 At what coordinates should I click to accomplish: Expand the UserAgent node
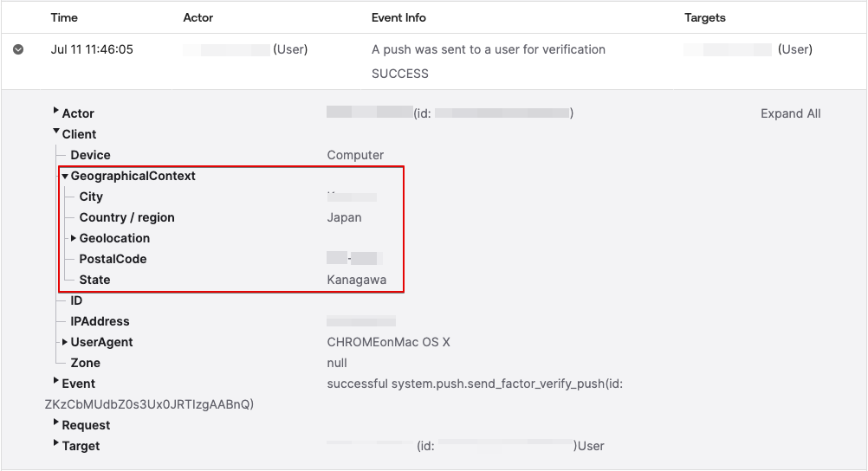pyautogui.click(x=65, y=342)
